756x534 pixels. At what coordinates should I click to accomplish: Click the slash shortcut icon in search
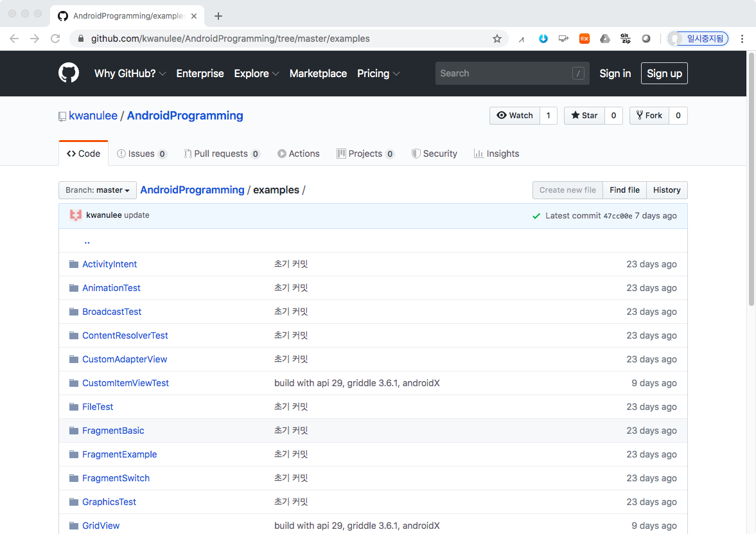click(578, 73)
